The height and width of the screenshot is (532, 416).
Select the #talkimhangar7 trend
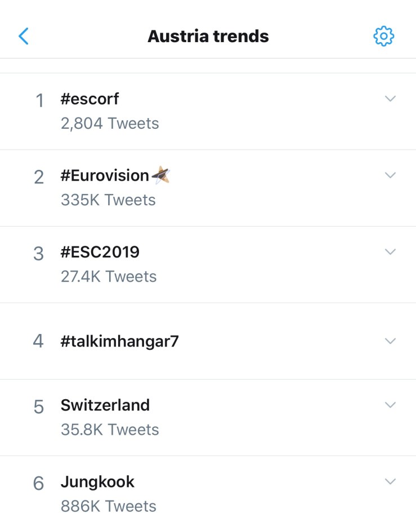[x=119, y=341]
